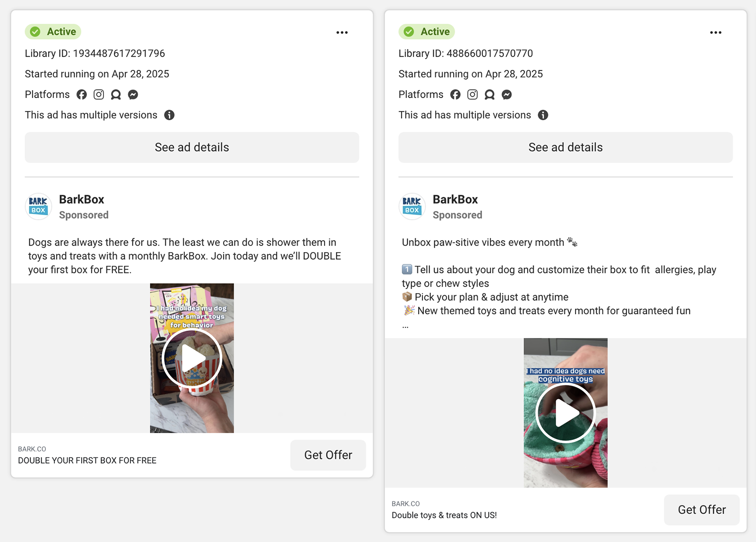The width and height of the screenshot is (756, 542).
Task: Click Get Offer for DOUBLE YOUR FIRST BOX
Action: (x=328, y=455)
